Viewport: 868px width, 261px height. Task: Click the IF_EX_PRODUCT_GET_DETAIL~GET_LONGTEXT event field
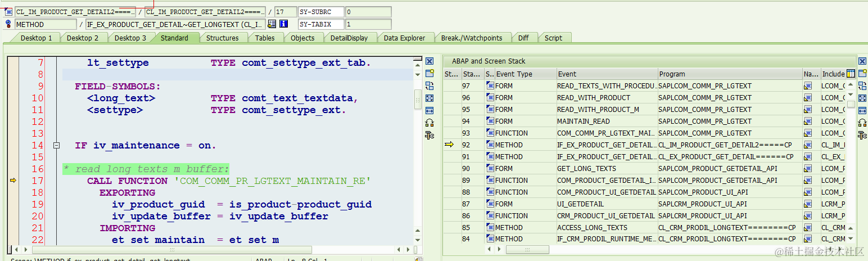coord(175,24)
